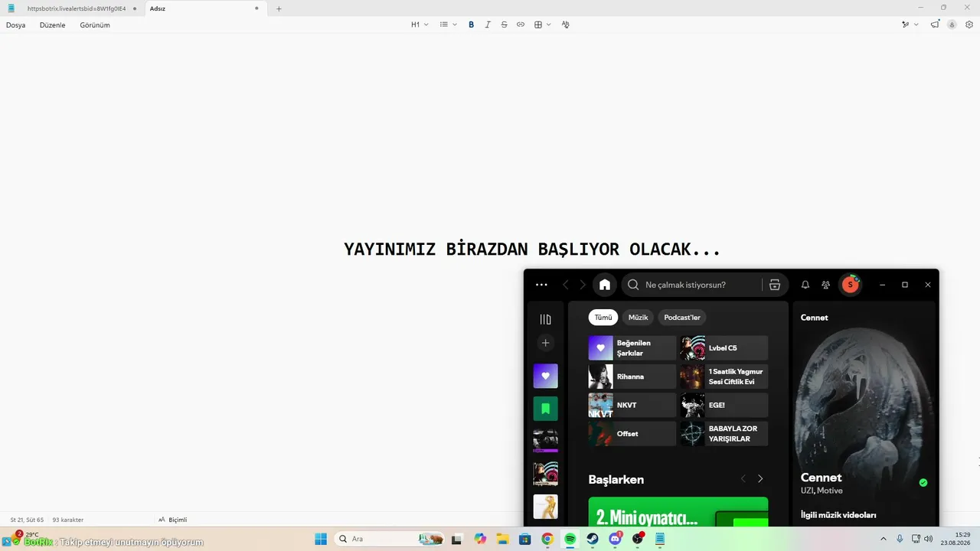The image size is (980, 551).
Task: Open the Dosya menu
Action: [16, 25]
